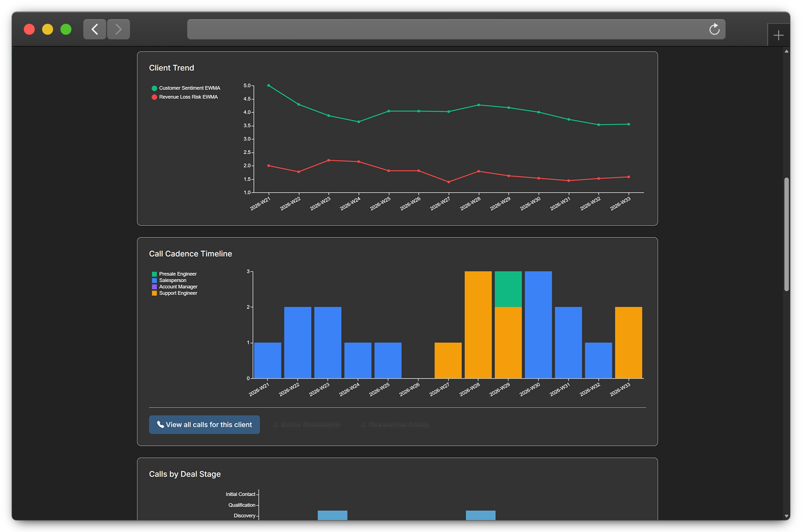Click the blurred second person link icon
This screenshot has width=802, height=532.
tap(363, 425)
